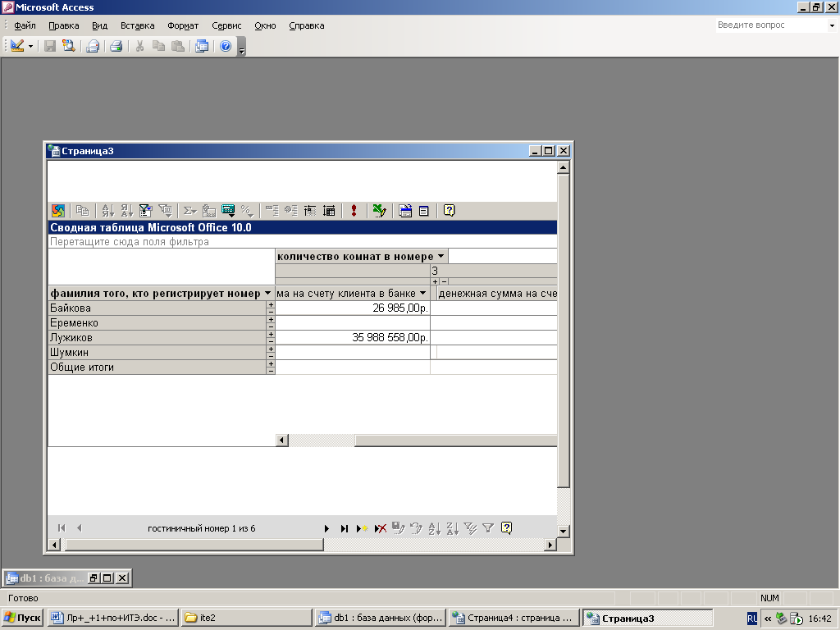The image size is (840, 630).
Task: Click the Subtotal icon in pivot toolbar
Action: [209, 211]
